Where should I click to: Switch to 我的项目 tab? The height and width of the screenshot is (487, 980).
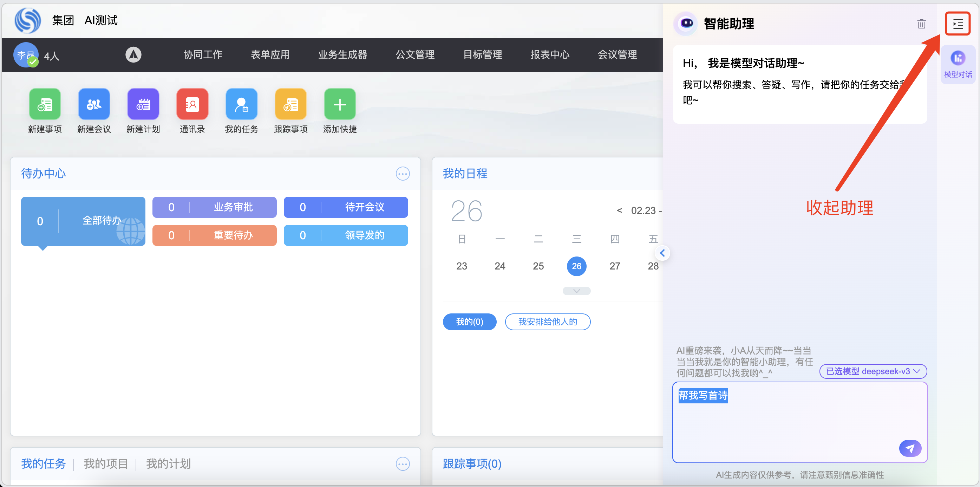pyautogui.click(x=105, y=464)
